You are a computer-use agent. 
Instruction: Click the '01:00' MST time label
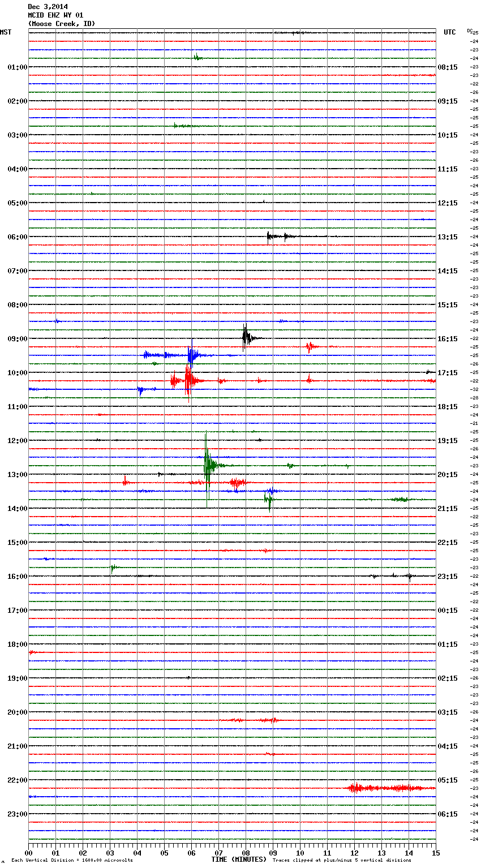(17, 67)
